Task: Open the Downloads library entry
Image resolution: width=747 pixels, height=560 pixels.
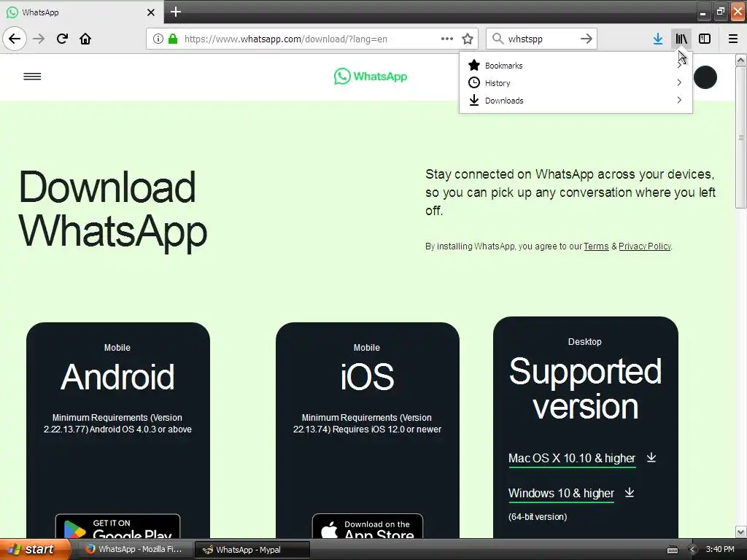Action: [x=576, y=101]
